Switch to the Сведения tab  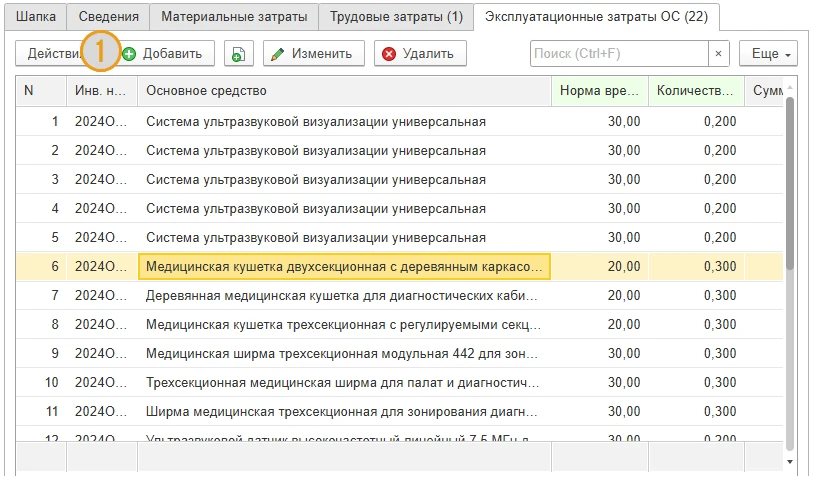pos(108,17)
